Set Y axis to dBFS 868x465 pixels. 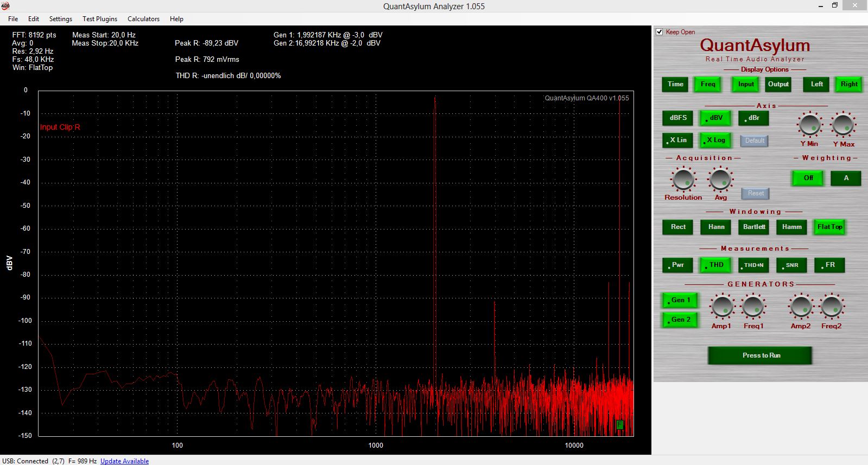[678, 118]
